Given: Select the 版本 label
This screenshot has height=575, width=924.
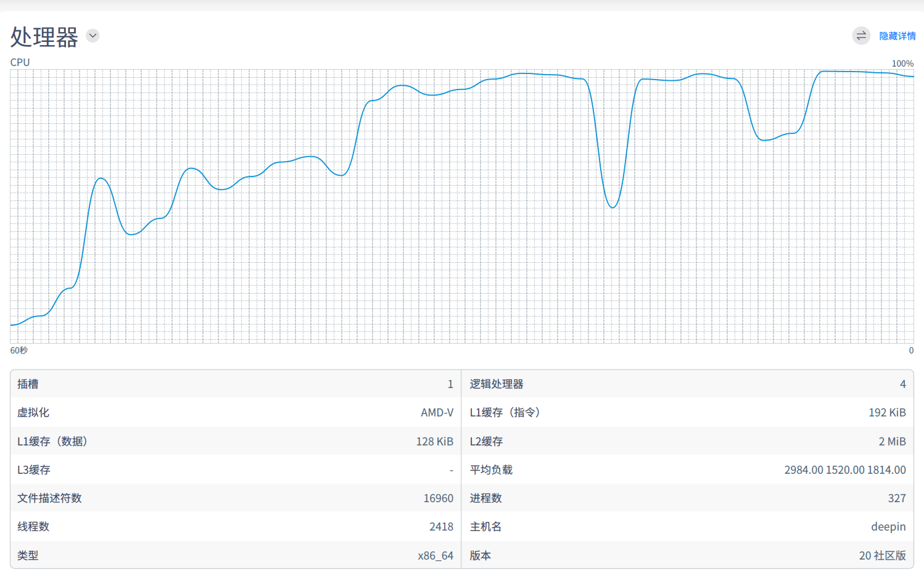Looking at the screenshot, I should tap(481, 555).
